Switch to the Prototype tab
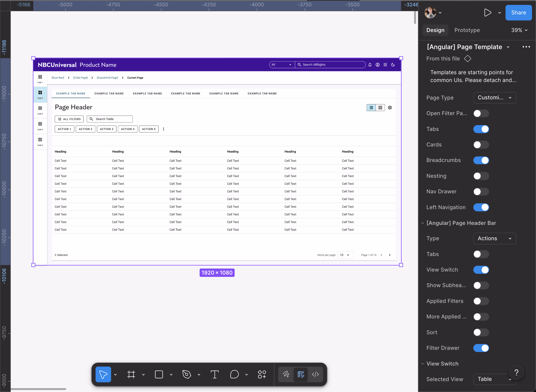 [x=467, y=30]
